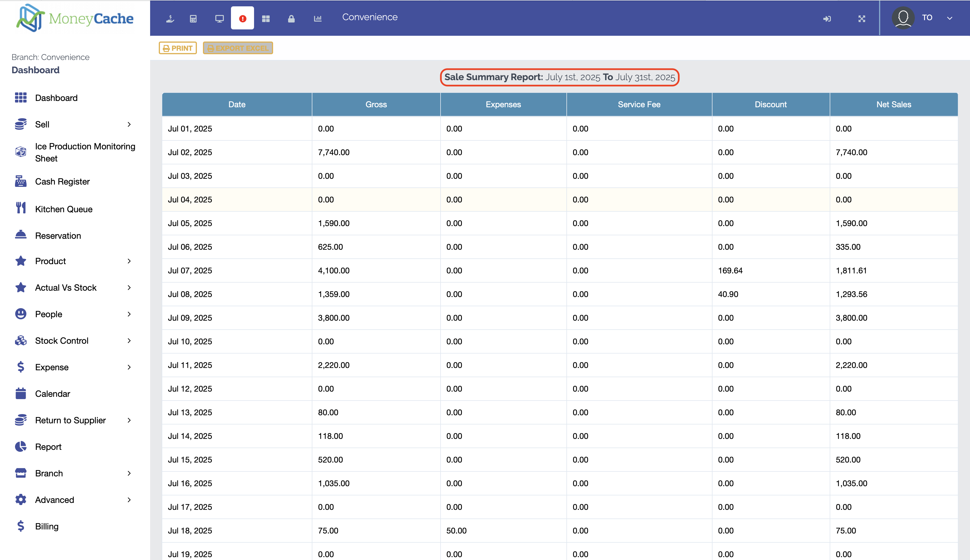The height and width of the screenshot is (560, 970).
Task: Click the grid tiles icon in toolbar
Action: point(266,18)
